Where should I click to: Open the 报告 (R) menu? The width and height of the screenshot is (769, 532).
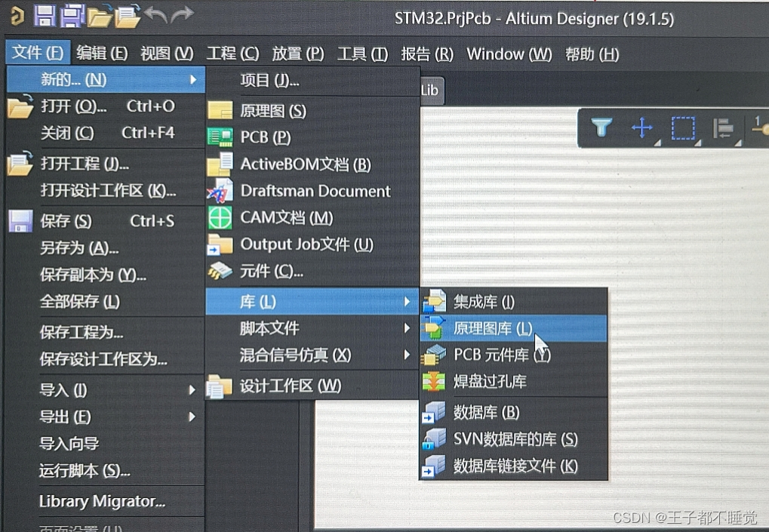428,54
